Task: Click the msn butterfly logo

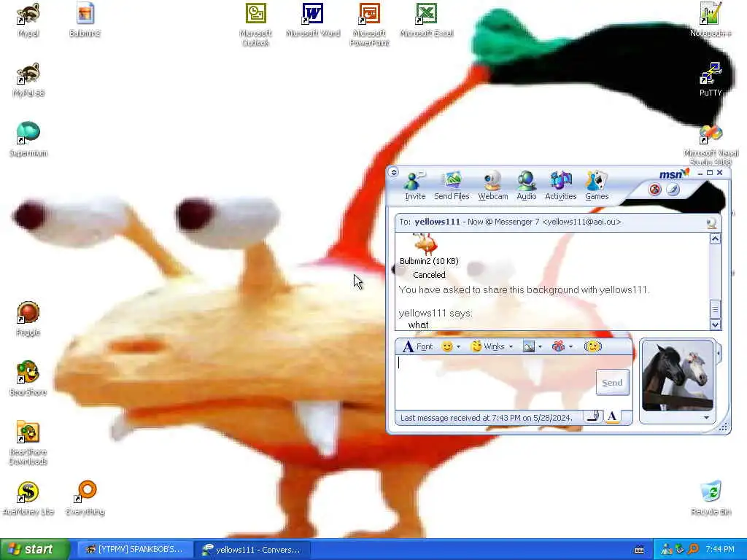Action: pyautogui.click(x=674, y=174)
